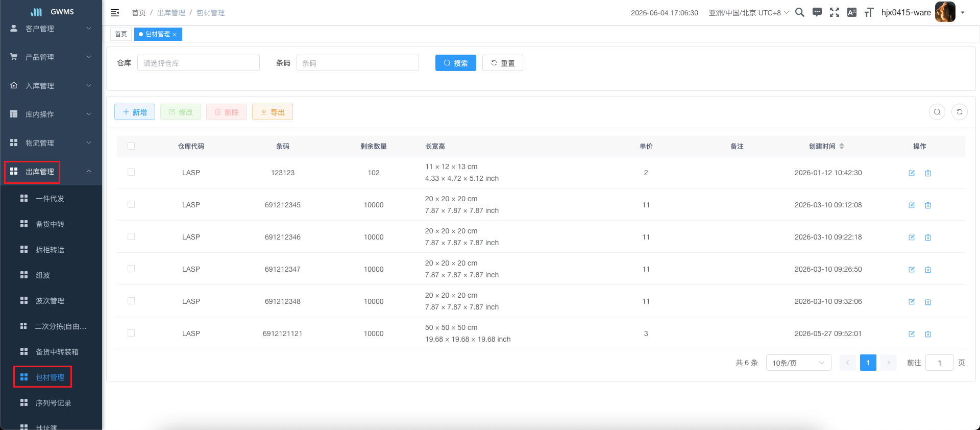
Task: Click the 重置 reset button
Action: 503,63
